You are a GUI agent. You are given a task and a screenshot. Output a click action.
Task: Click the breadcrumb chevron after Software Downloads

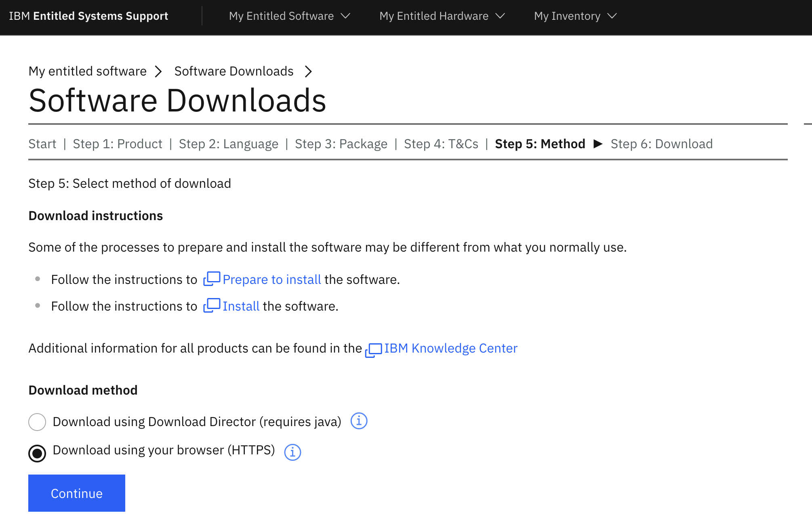tap(308, 71)
